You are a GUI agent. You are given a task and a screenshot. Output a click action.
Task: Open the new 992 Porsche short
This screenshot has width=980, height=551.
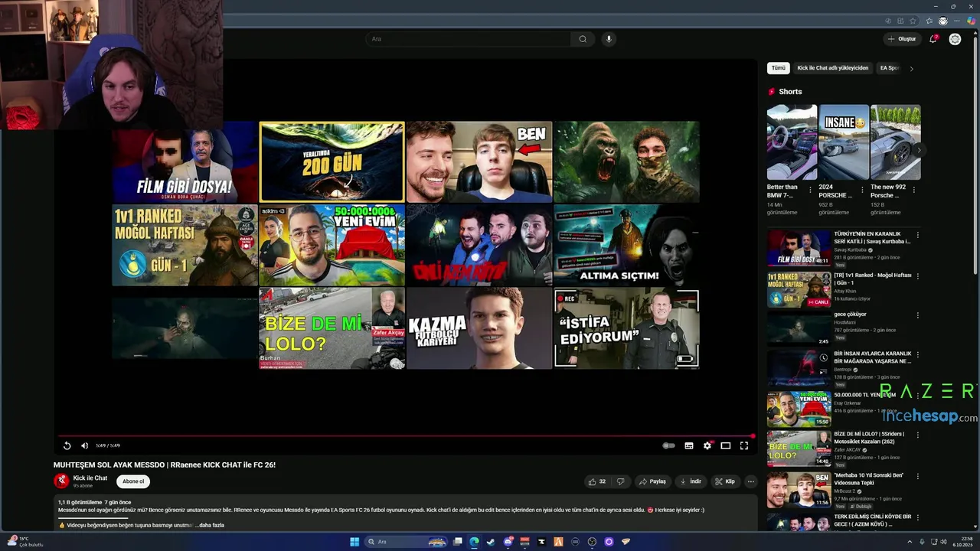click(x=895, y=142)
